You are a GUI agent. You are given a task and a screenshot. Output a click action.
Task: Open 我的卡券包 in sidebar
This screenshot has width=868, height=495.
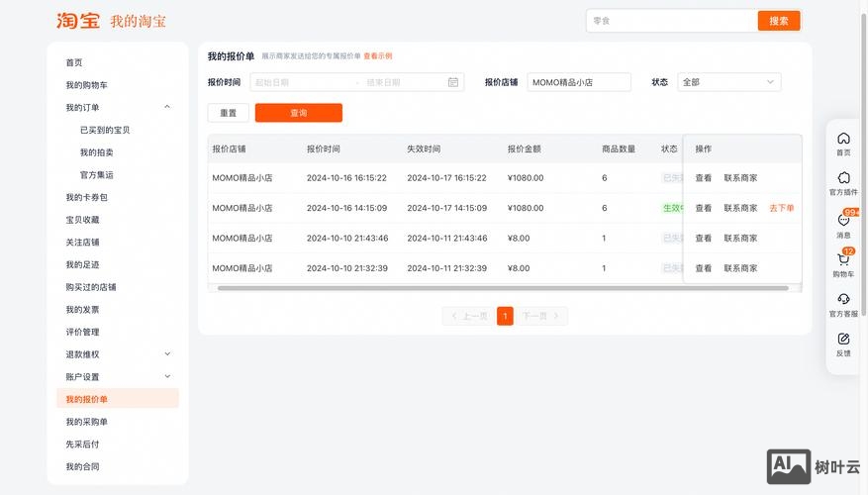click(86, 197)
